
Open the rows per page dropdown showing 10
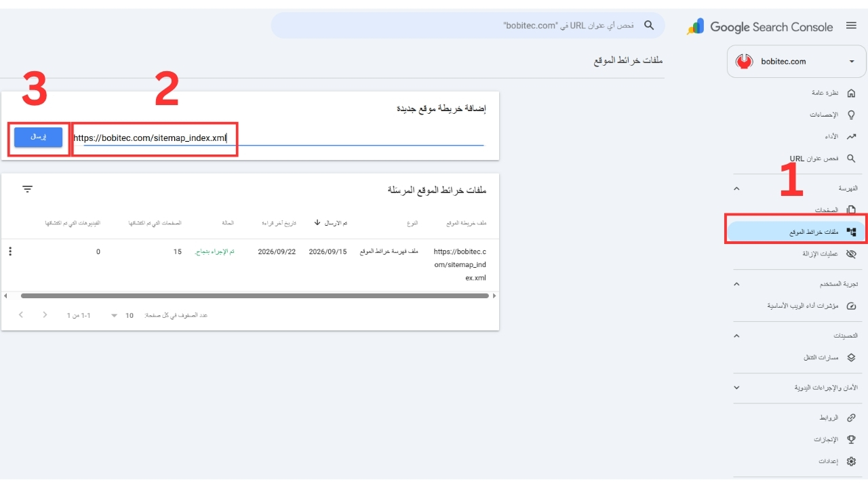tap(122, 315)
